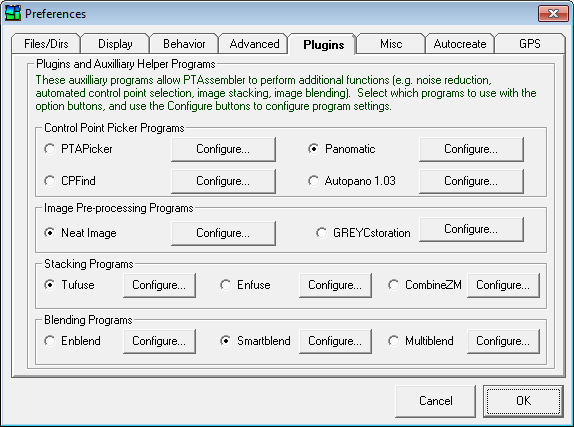Click the Cancel button
Viewport: 574px width, 427px height.
pyautogui.click(x=436, y=401)
